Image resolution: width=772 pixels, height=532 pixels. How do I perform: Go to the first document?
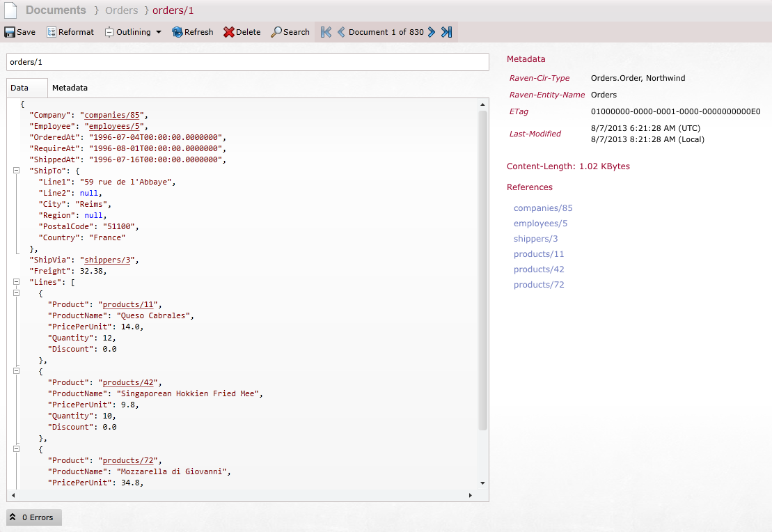pos(326,32)
